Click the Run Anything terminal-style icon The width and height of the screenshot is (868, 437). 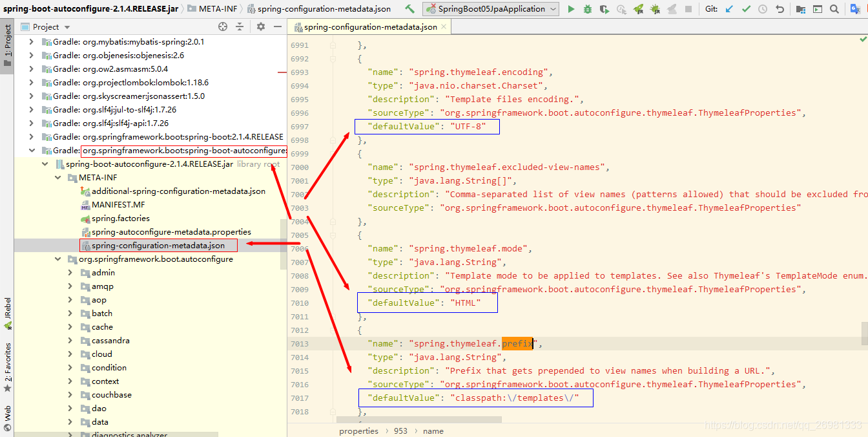(818, 9)
